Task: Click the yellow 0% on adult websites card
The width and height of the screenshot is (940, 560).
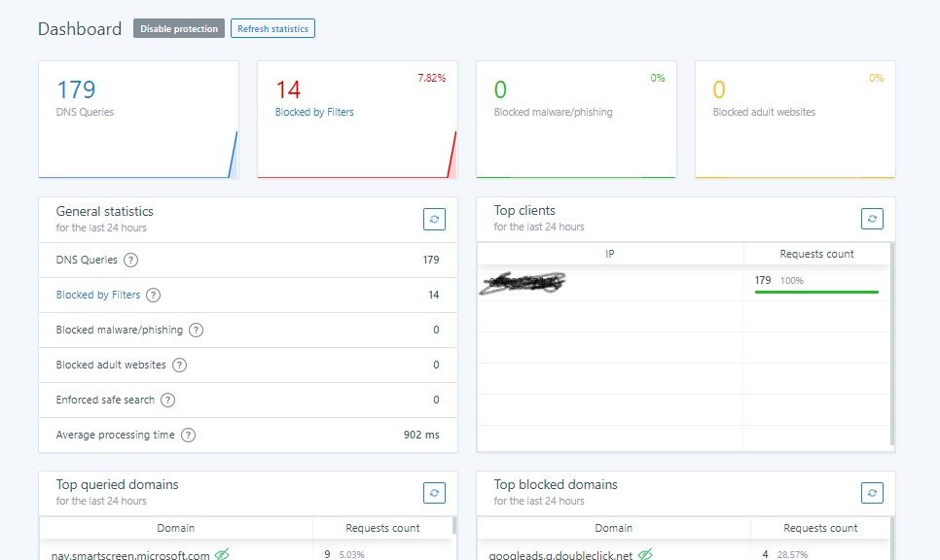Action: tap(877, 78)
